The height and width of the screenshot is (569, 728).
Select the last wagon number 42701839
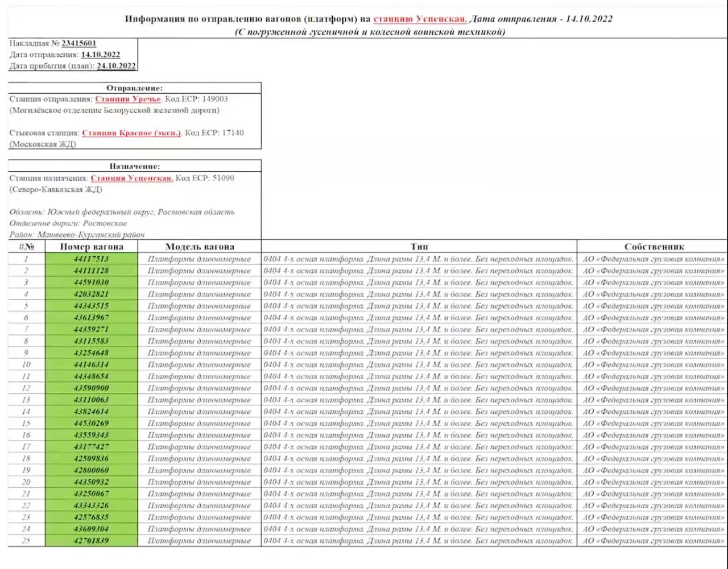click(x=93, y=541)
